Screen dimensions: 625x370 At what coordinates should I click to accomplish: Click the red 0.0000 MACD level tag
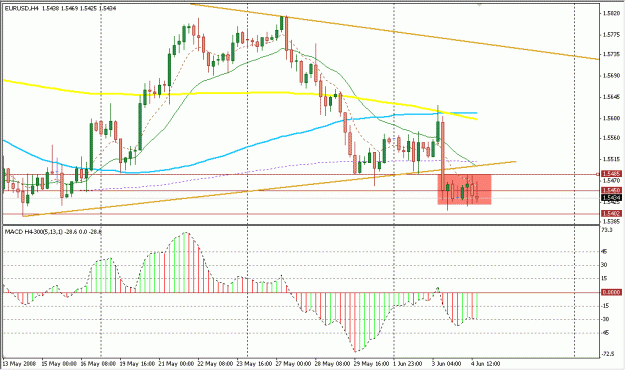(x=611, y=292)
